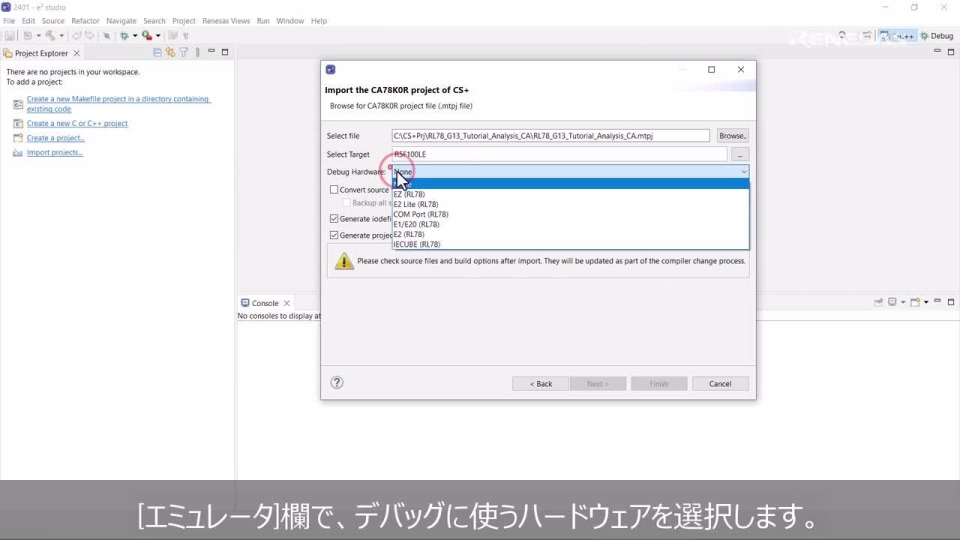Viewport: 960px width, 540px height.
Task: Select the Console tab
Action: click(265, 303)
